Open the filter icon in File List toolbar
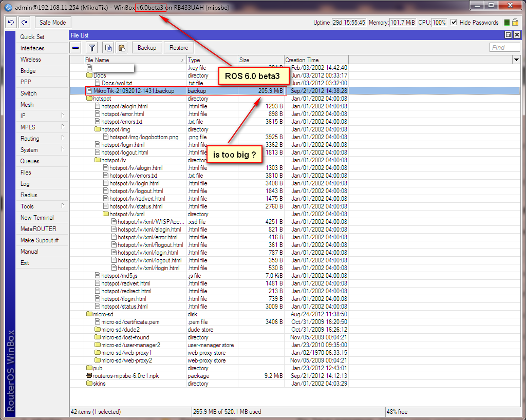 pos(92,47)
